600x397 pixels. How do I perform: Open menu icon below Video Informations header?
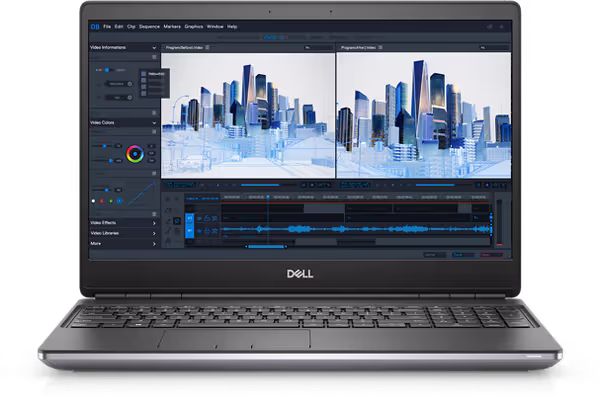click(154, 57)
